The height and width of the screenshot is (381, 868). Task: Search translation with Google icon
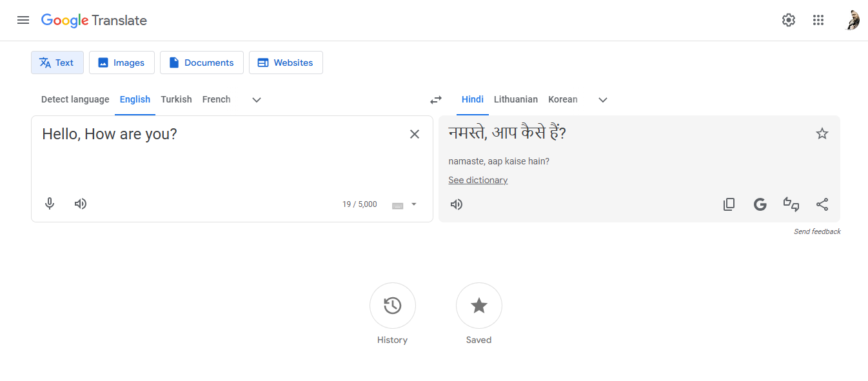tap(760, 204)
